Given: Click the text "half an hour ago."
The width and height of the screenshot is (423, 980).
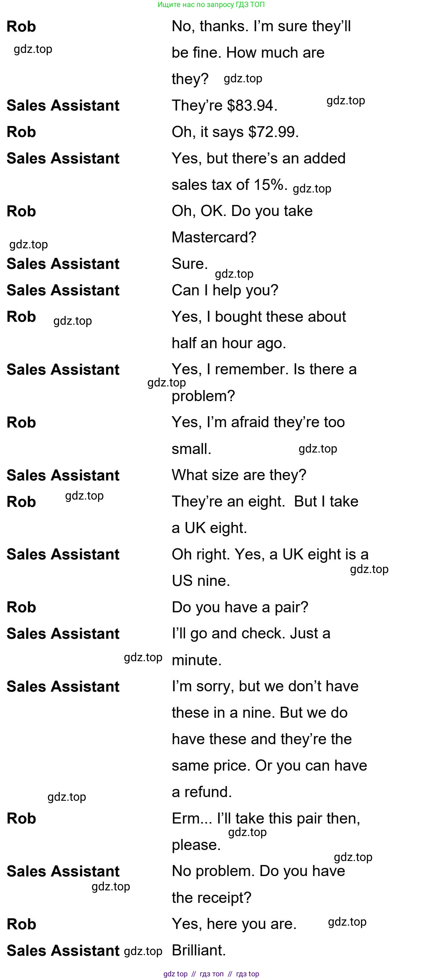Looking at the screenshot, I should [229, 343].
